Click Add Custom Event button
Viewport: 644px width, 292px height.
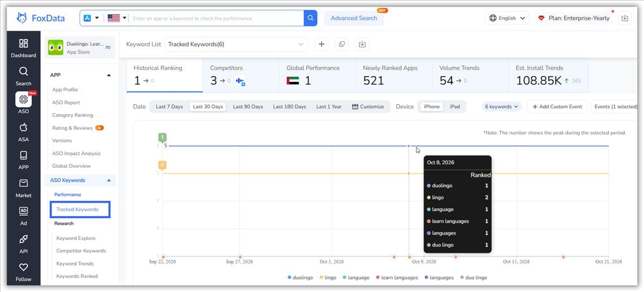[557, 106]
